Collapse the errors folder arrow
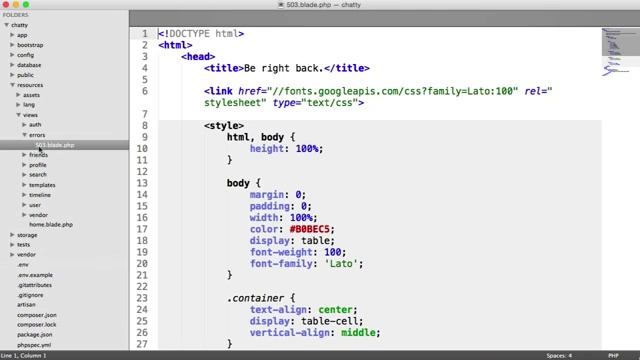 coord(24,135)
